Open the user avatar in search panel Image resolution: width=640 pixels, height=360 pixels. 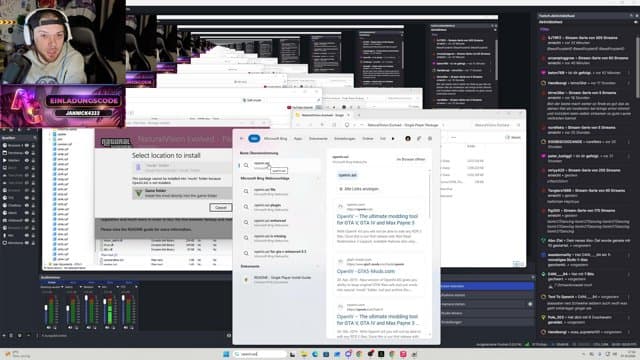[x=408, y=139]
